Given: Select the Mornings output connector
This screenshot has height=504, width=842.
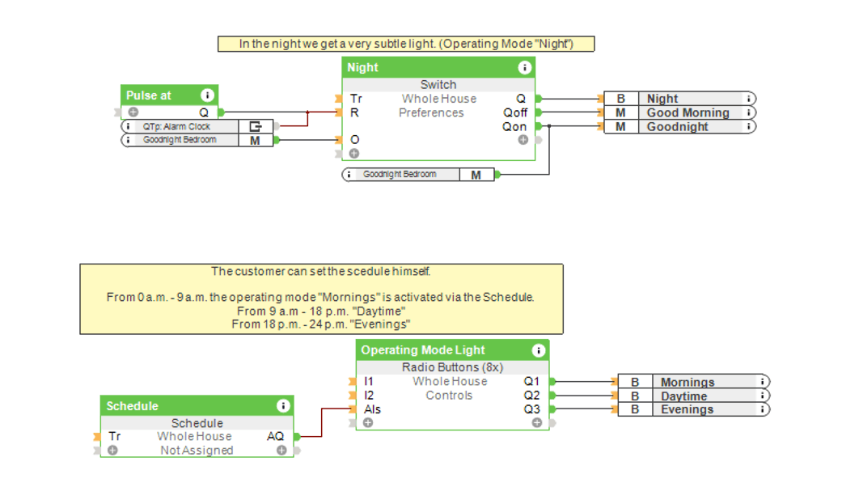Looking at the screenshot, I should (x=688, y=382).
